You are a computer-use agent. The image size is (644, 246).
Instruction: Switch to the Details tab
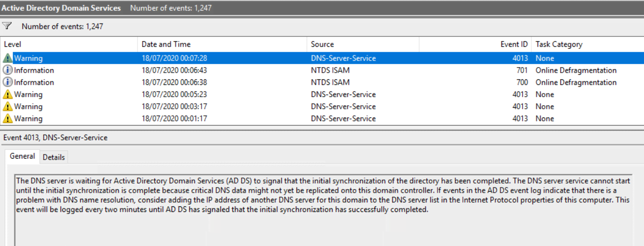click(x=54, y=157)
